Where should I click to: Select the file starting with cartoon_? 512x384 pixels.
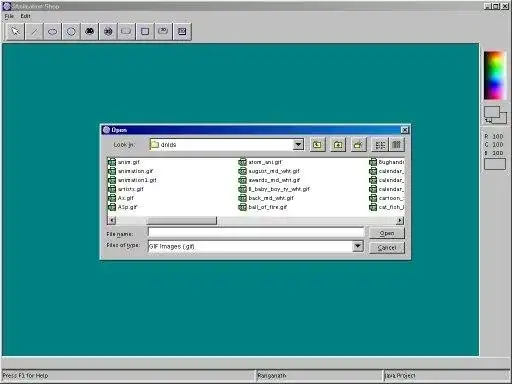coord(391,198)
